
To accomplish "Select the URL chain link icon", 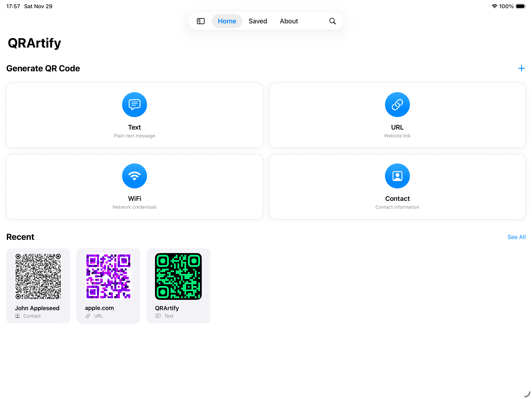I will coord(397,105).
